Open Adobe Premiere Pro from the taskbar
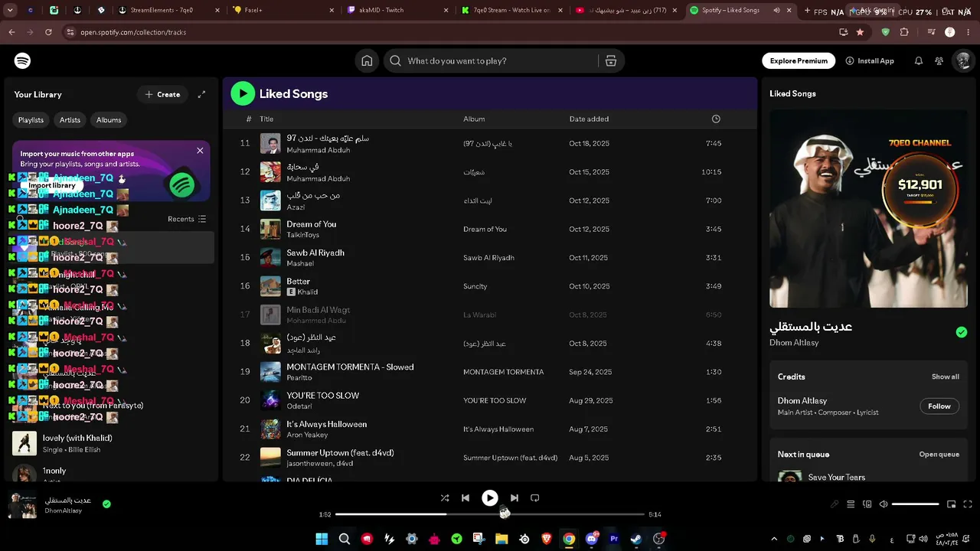 click(x=614, y=539)
